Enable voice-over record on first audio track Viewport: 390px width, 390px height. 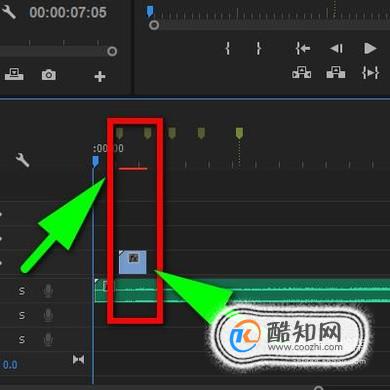tap(48, 291)
